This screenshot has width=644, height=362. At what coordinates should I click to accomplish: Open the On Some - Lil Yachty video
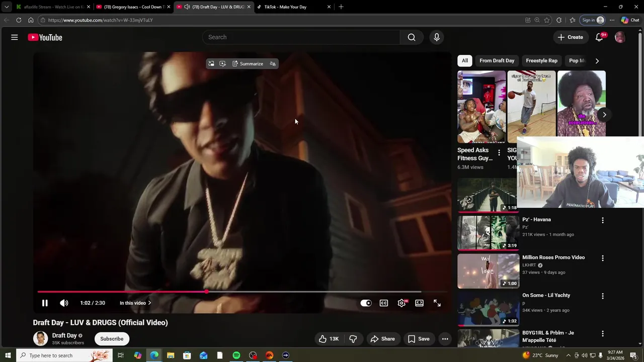pyautogui.click(x=546, y=295)
